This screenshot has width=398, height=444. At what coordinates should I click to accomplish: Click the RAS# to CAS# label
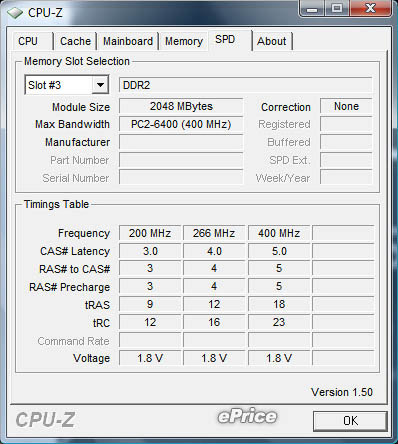74,269
